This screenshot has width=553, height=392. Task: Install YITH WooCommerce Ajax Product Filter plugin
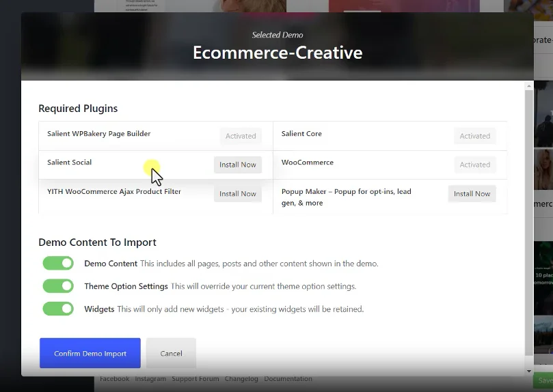coord(238,194)
